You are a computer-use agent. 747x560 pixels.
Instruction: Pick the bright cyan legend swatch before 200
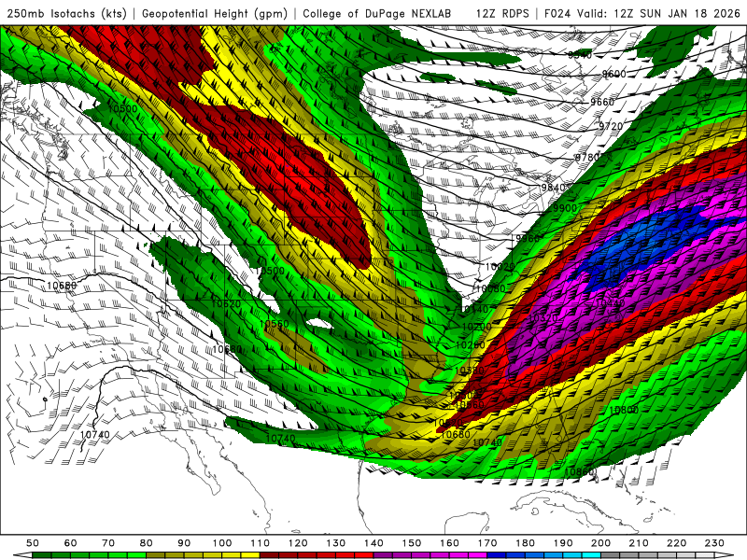(591, 555)
